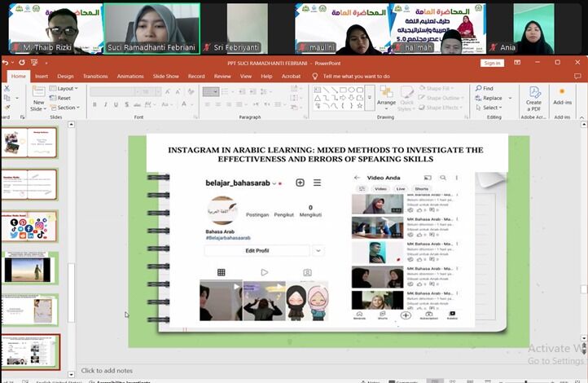The height and width of the screenshot is (383, 588).
Task: Open the Design ribbon tab
Action: coord(65,76)
